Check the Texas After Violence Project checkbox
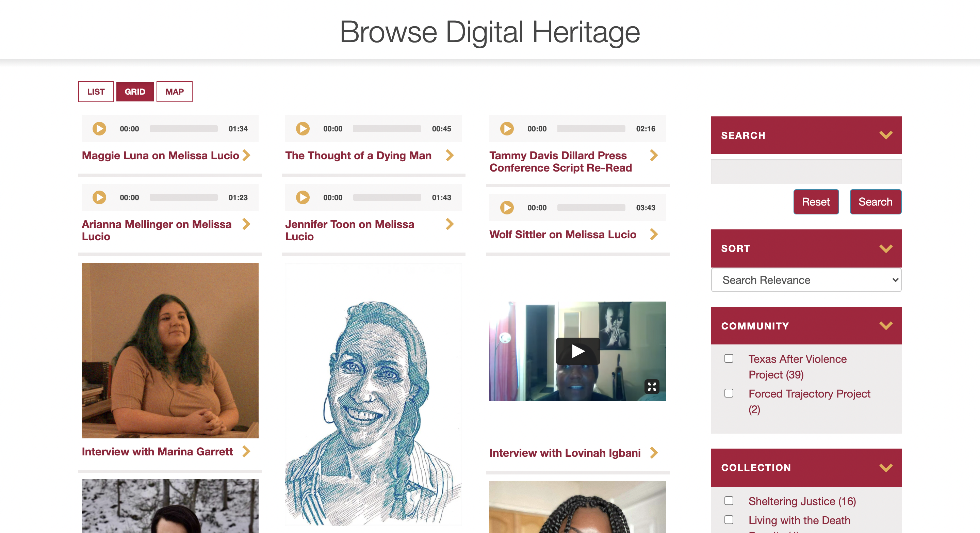 coord(729,359)
